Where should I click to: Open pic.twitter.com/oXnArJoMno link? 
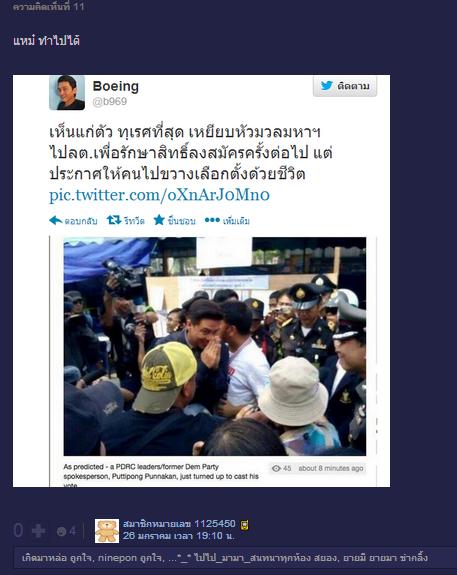coord(160,195)
